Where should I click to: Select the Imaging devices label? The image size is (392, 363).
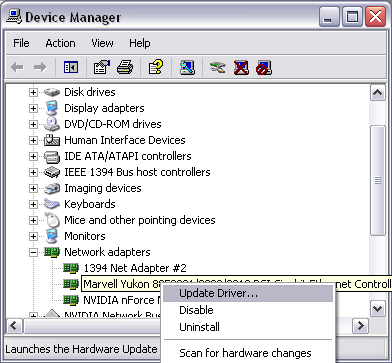click(103, 188)
